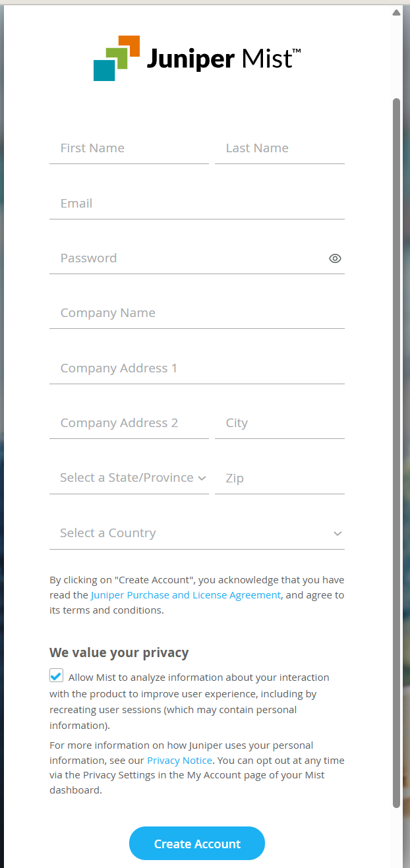Click the Company Address 2 field
The image size is (410, 868).
tap(129, 423)
